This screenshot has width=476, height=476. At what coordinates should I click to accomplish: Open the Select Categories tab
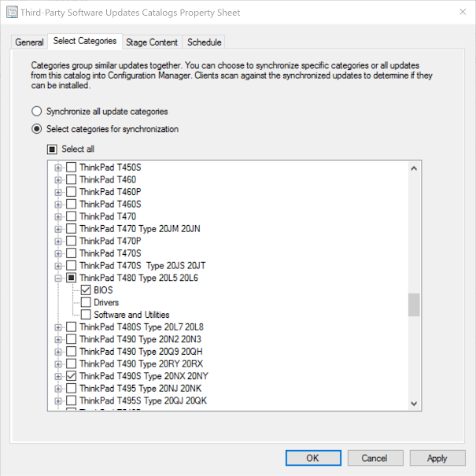pos(85,41)
